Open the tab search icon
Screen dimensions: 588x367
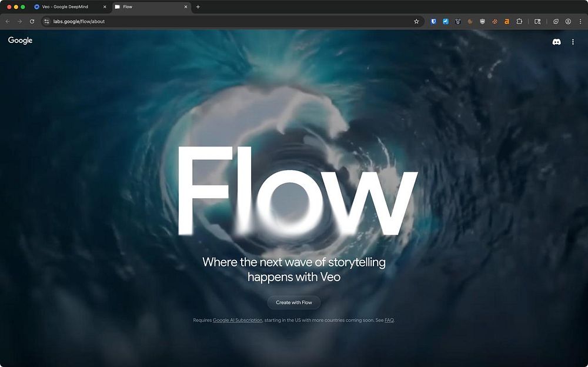(537, 21)
